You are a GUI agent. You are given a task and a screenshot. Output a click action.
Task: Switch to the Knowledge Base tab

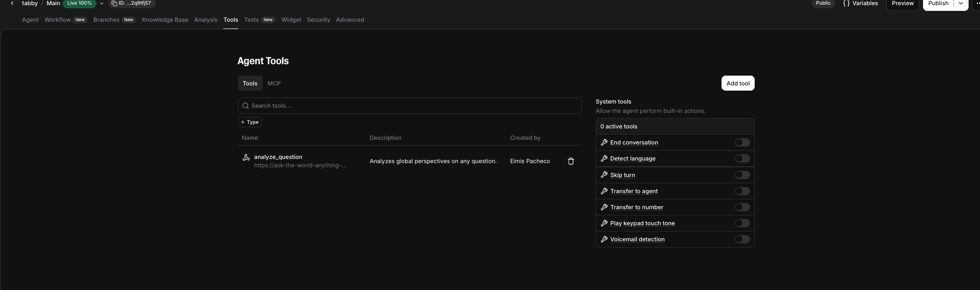click(x=165, y=20)
